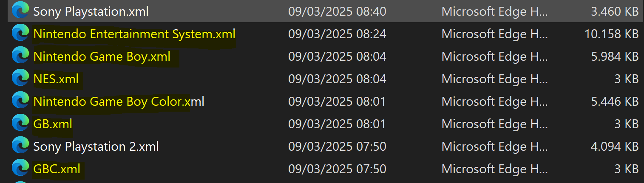Click the 10.158 KB size entry

(x=612, y=34)
